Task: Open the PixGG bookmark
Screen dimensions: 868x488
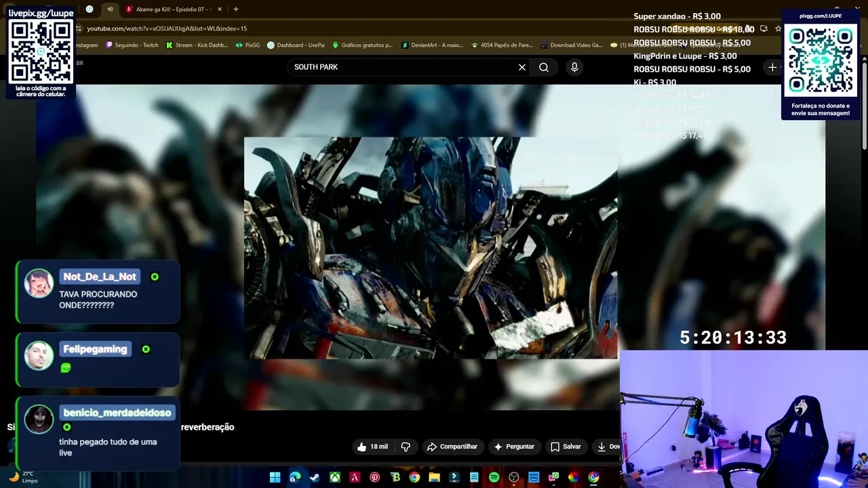Action: (248, 45)
